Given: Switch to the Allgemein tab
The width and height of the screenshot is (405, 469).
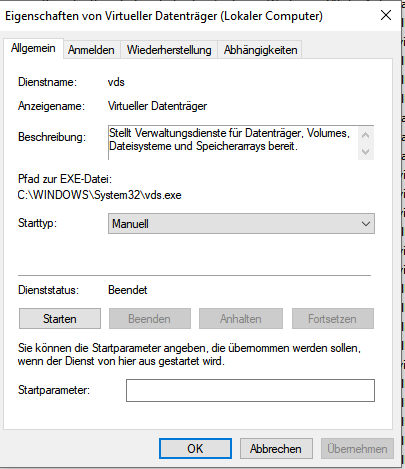Looking at the screenshot, I should click(33, 49).
